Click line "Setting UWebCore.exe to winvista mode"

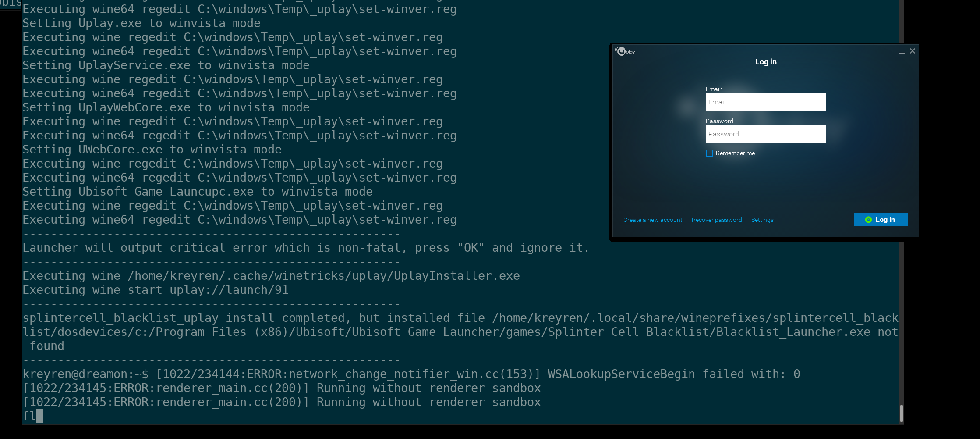coord(152,150)
